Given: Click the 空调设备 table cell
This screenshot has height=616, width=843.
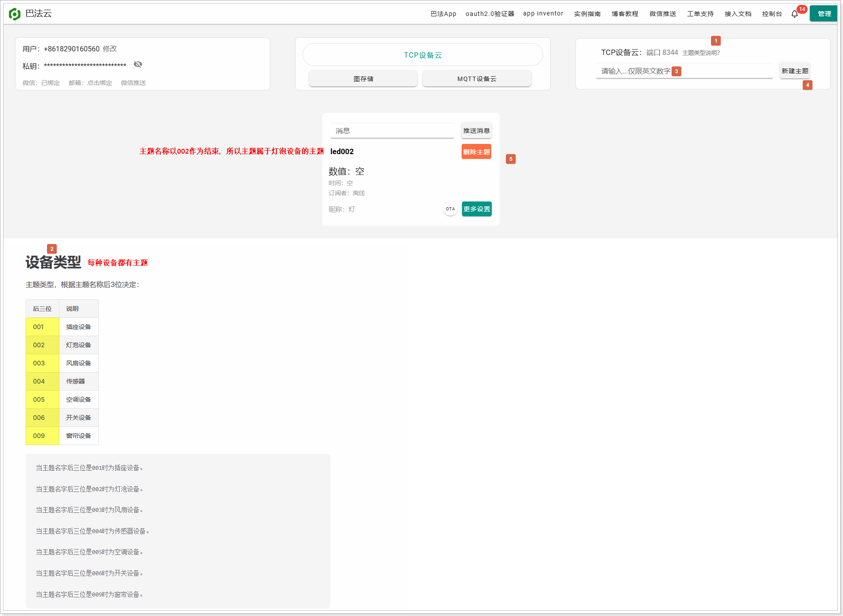Looking at the screenshot, I should pos(79,399).
